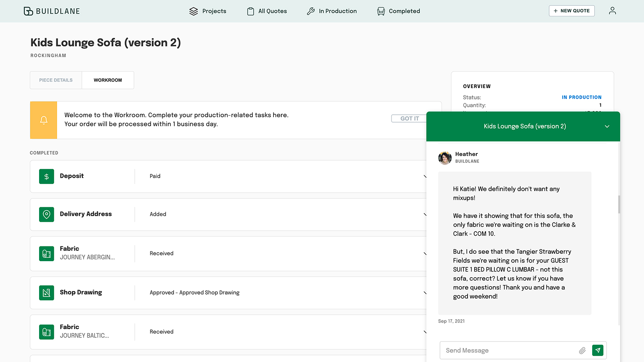Open Projects in the top navigation
The image size is (644, 362).
(208, 11)
